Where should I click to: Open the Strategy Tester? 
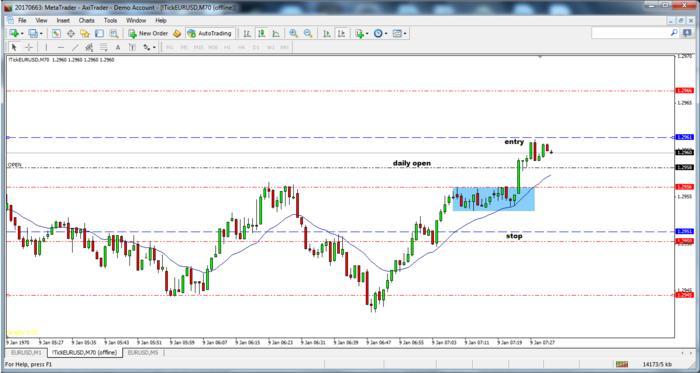tap(114, 33)
